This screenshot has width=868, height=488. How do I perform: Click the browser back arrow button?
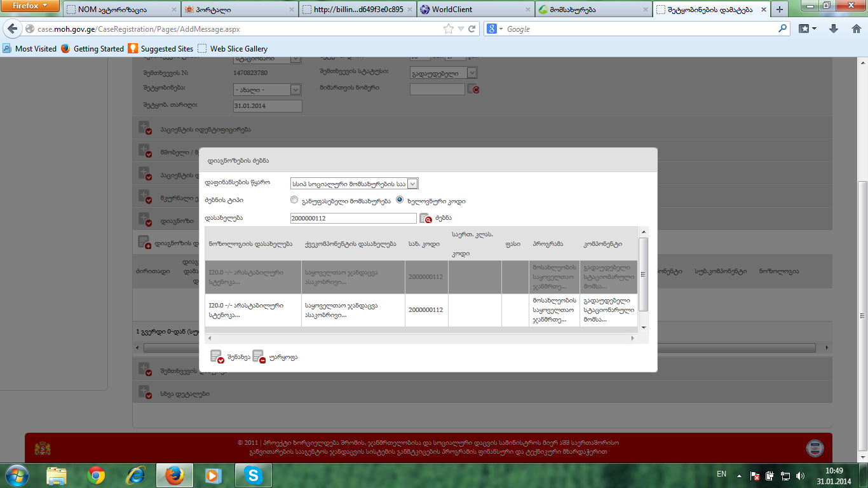[x=13, y=29]
